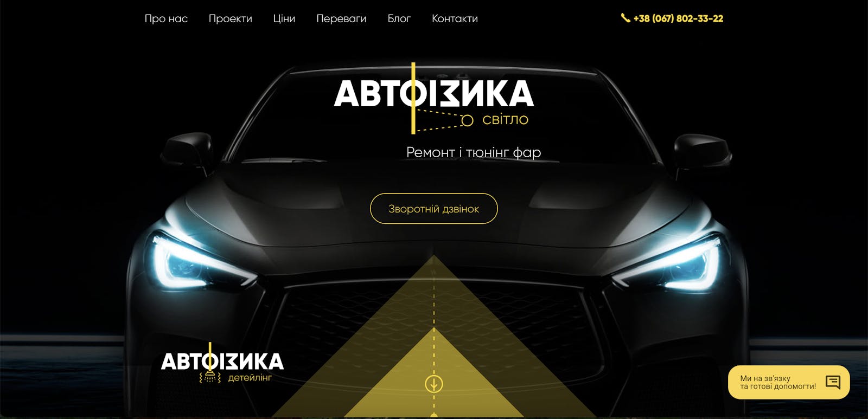Click the circled down-arrow scroll icon
This screenshot has height=419, width=868.
[x=433, y=384]
